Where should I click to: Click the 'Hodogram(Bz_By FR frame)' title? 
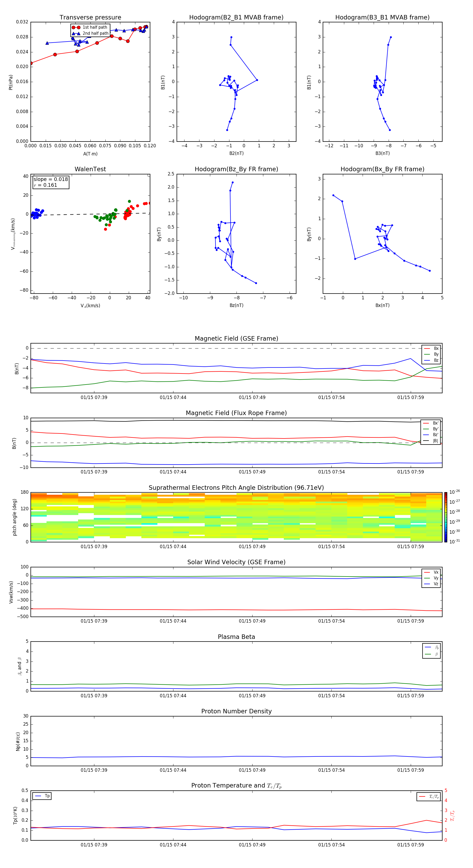236,169
